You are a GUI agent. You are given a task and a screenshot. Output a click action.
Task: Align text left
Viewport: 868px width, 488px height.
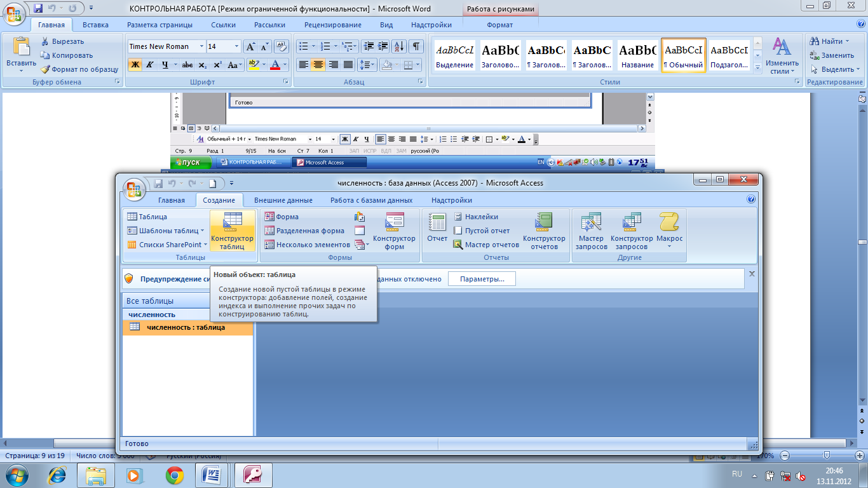(304, 65)
